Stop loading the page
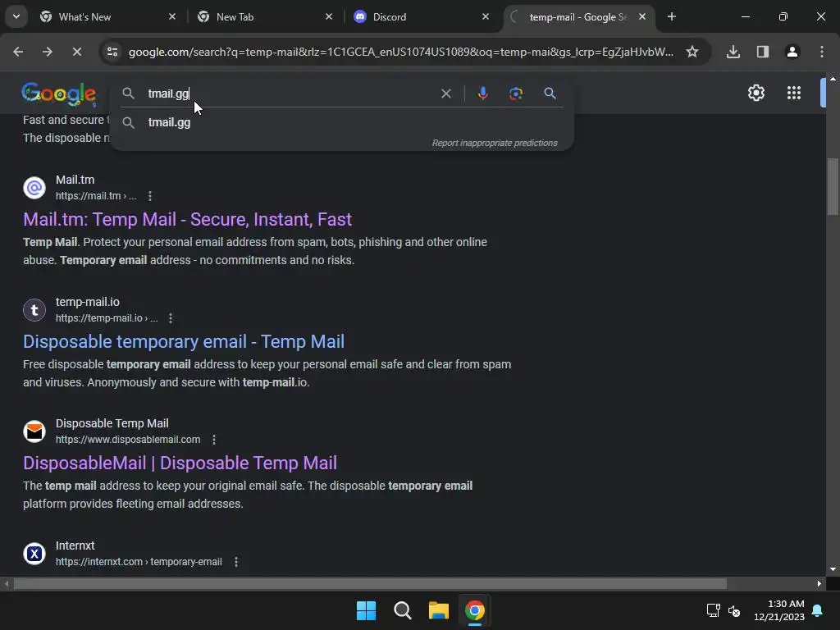This screenshot has width=840, height=630. pyautogui.click(x=76, y=52)
